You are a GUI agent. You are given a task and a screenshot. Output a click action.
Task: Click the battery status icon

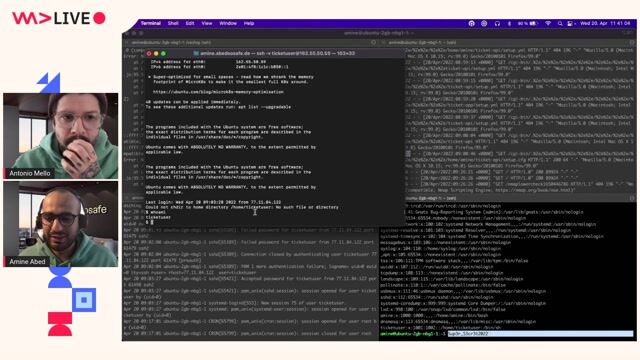(527, 24)
